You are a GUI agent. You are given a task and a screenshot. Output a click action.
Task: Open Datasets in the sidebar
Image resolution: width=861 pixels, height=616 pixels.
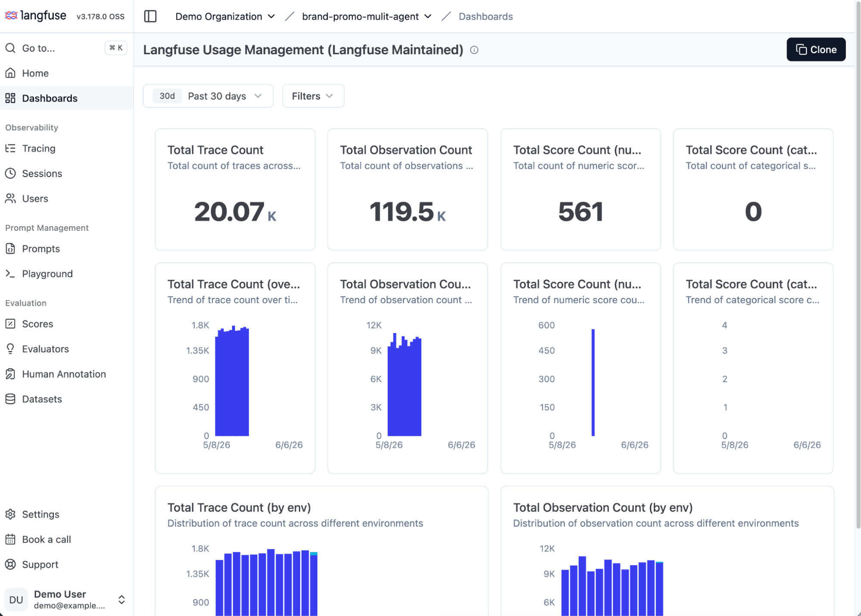66,399
